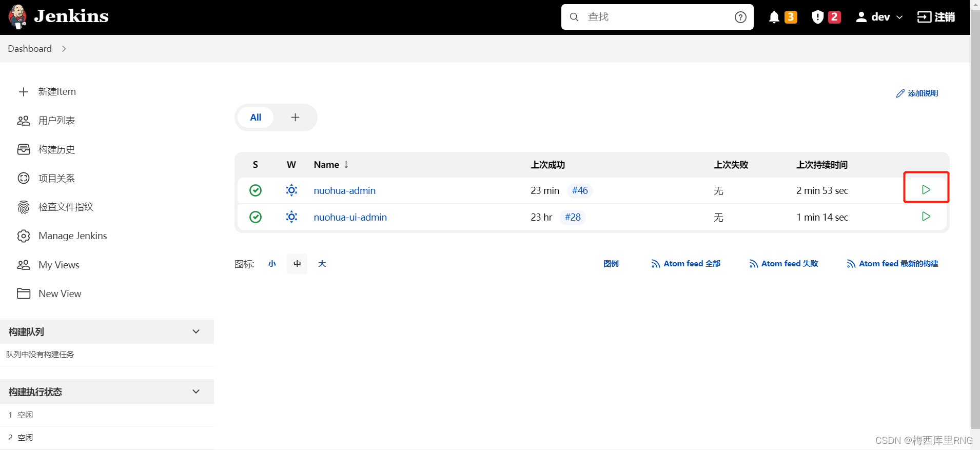Open the Jenkins home title link
This screenshot has height=450, width=980.
[x=71, y=16]
